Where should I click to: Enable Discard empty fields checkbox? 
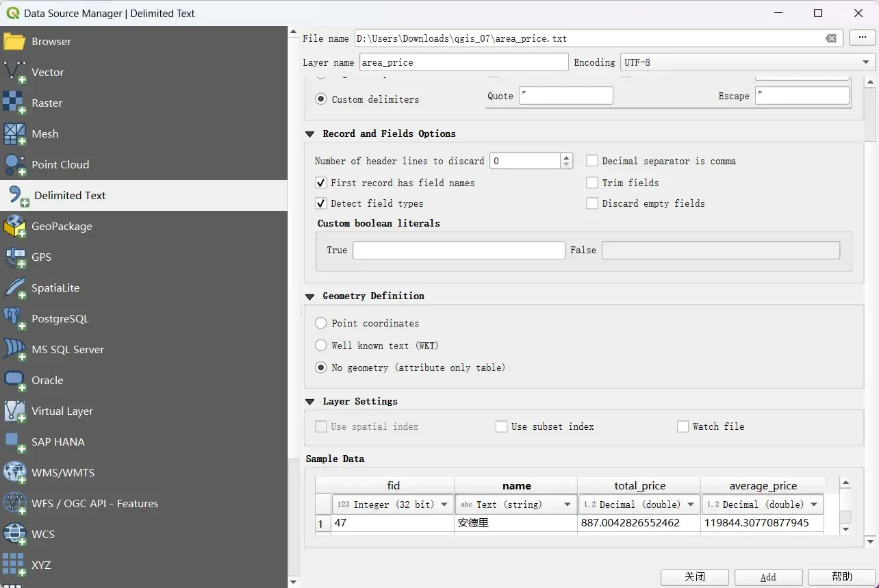tap(592, 203)
